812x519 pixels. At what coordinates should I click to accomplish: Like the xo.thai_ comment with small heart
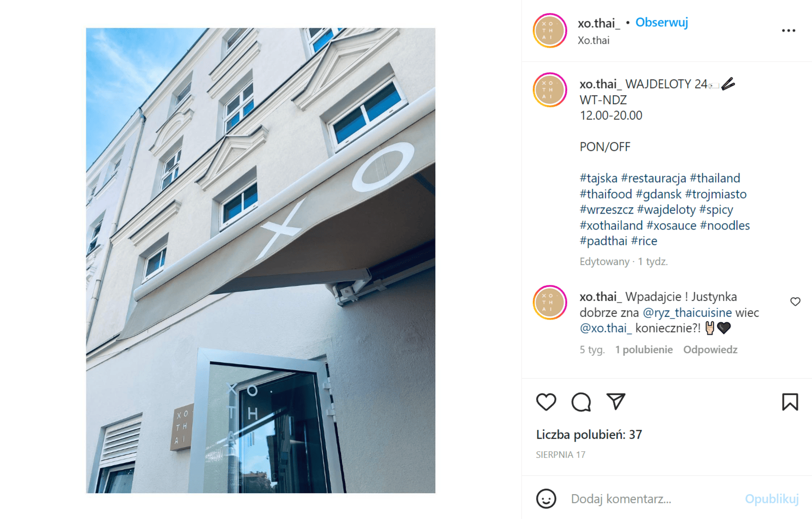tap(795, 301)
